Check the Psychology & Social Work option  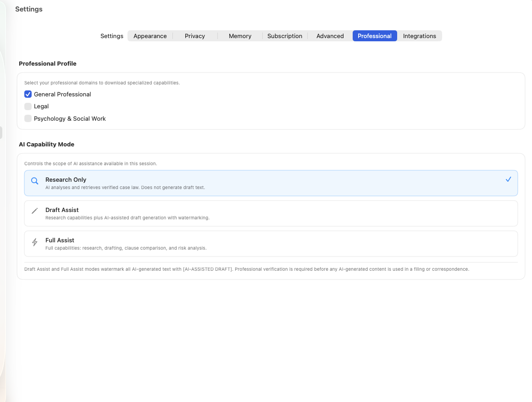pos(28,118)
